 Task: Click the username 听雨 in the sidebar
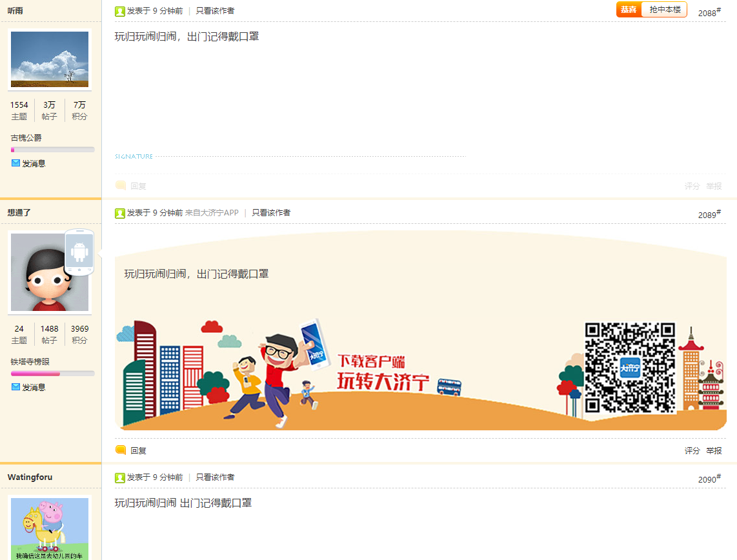(x=15, y=11)
